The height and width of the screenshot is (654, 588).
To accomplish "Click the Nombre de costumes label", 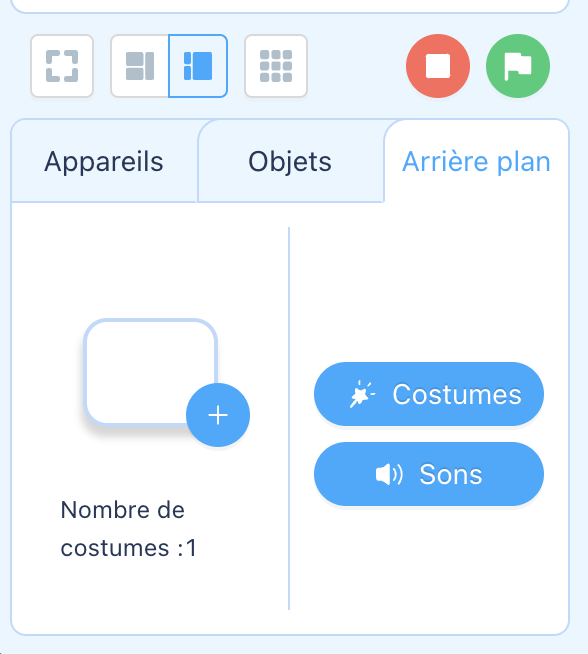I will [x=128, y=528].
